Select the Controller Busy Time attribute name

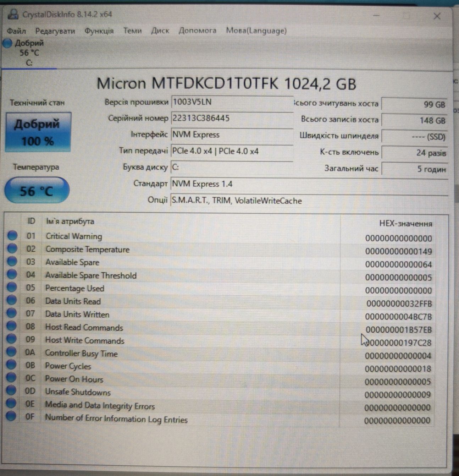[81, 353]
